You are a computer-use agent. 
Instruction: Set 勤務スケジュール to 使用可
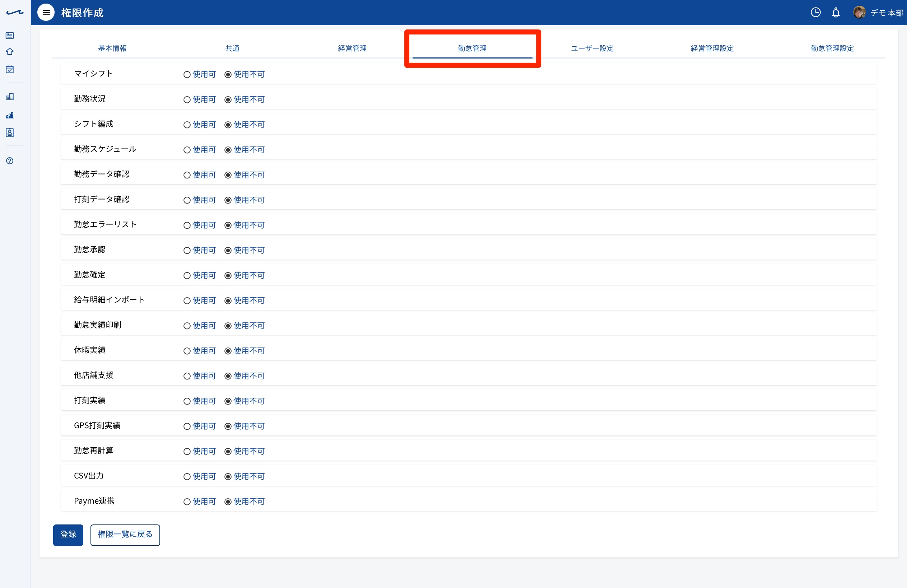pyautogui.click(x=187, y=150)
